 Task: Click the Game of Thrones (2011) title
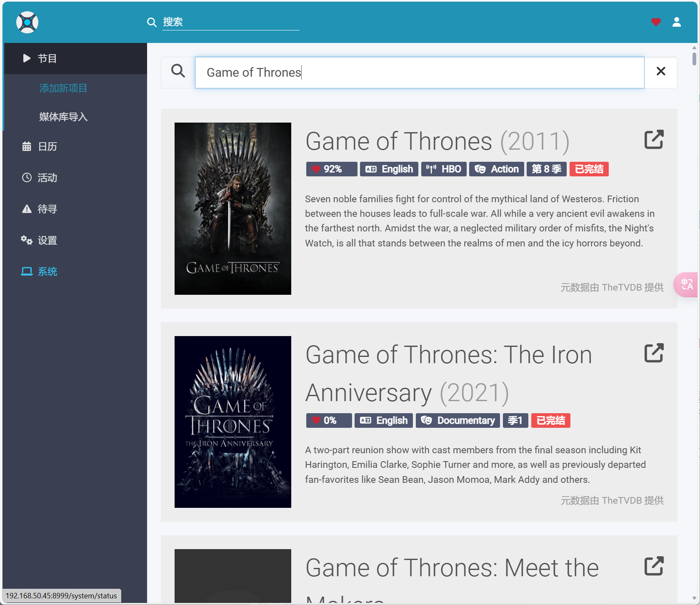[437, 141]
